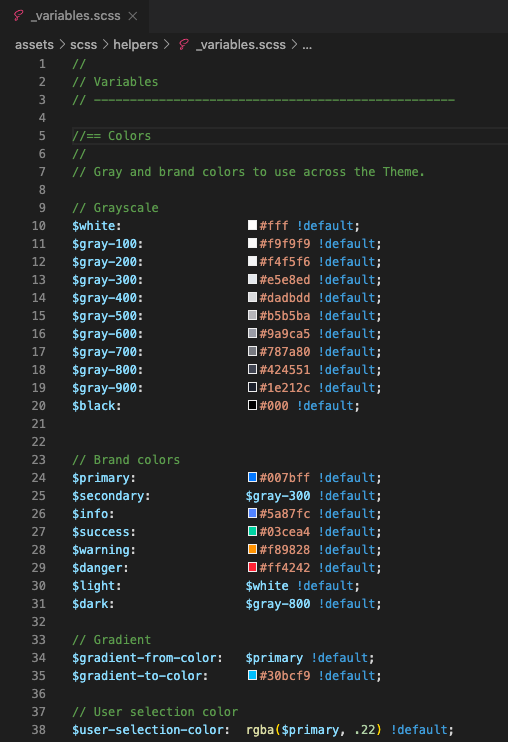Click the $primary variable declaration on line 24
Screen dimensions: 508x742
click(101, 477)
